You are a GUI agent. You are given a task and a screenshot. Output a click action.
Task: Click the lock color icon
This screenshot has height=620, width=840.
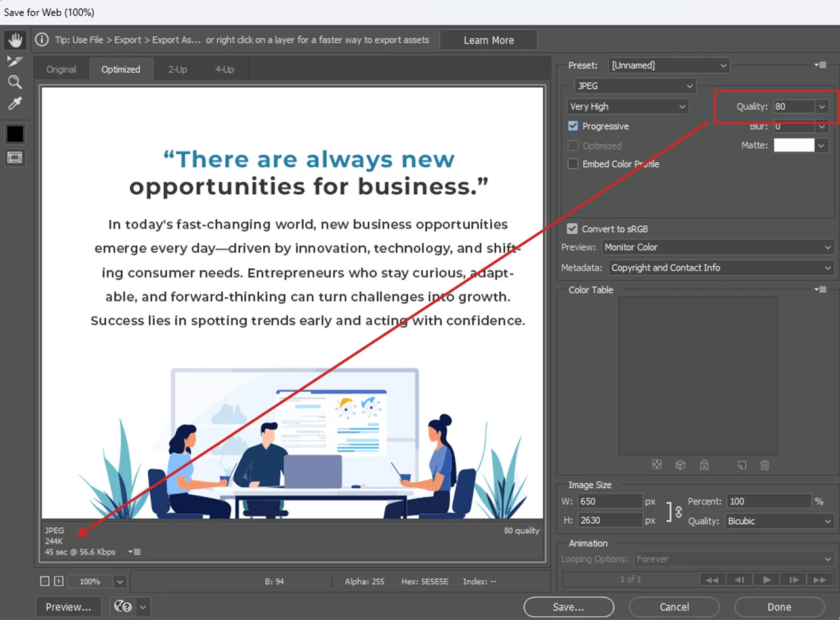click(704, 465)
